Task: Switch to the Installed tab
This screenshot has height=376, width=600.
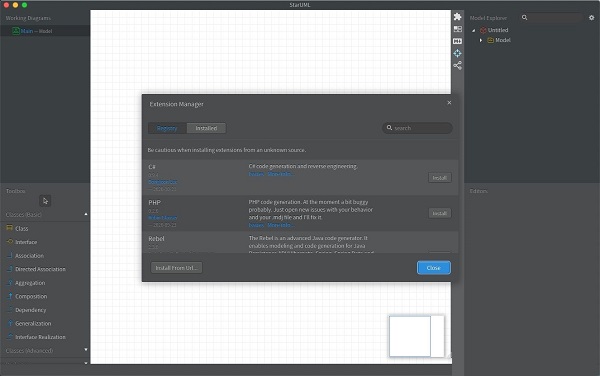Action: click(x=206, y=128)
